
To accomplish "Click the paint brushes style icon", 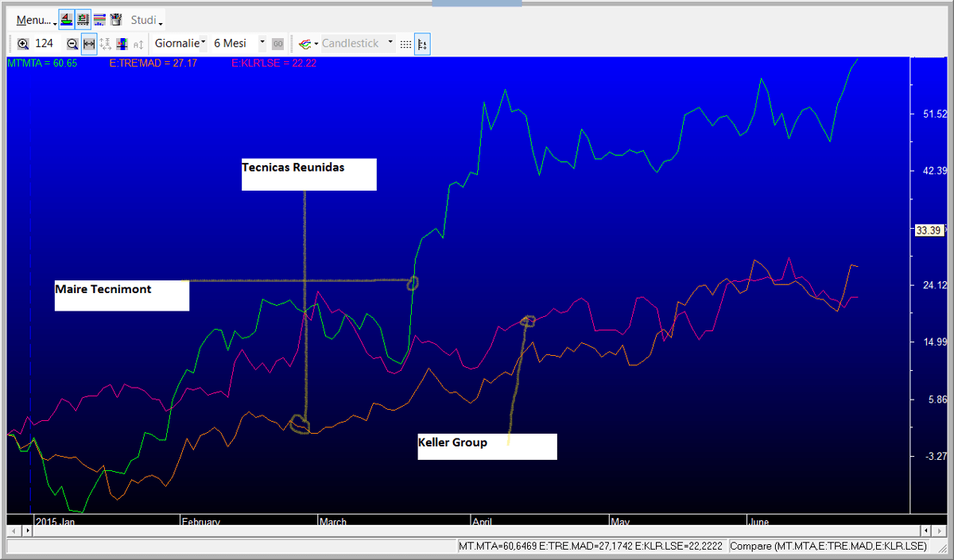I will (x=116, y=19).
